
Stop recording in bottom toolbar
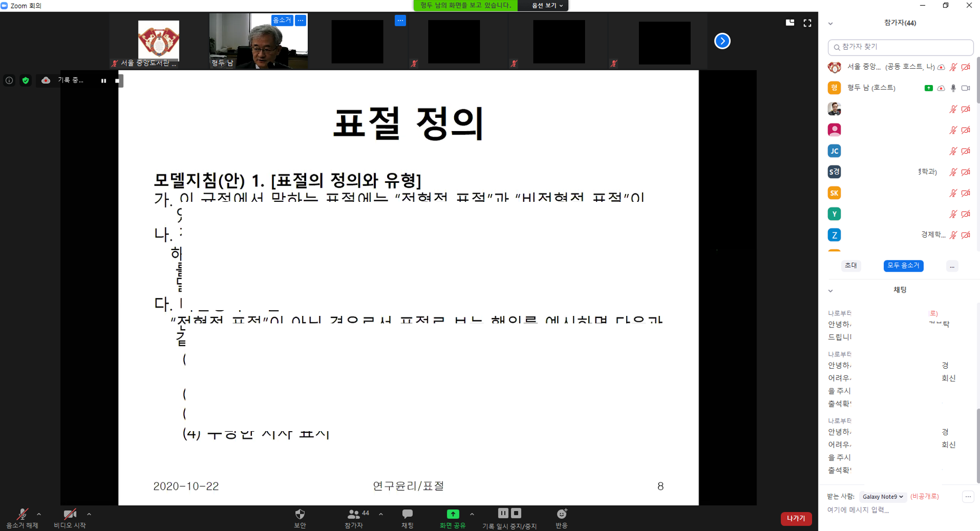pos(516,513)
